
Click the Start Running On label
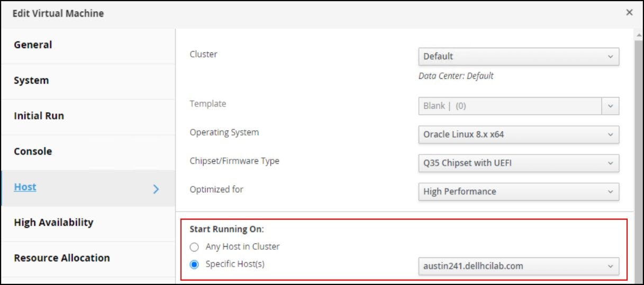[226, 230]
